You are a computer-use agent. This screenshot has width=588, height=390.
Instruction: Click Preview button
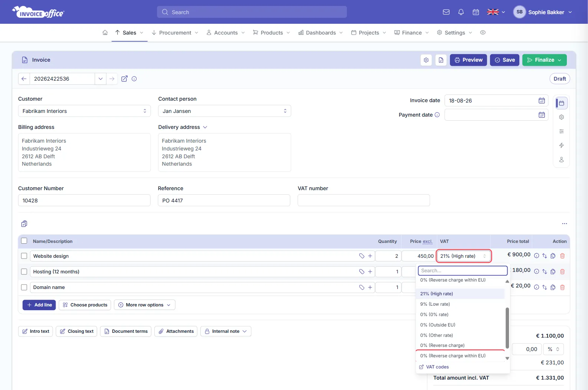(x=469, y=60)
